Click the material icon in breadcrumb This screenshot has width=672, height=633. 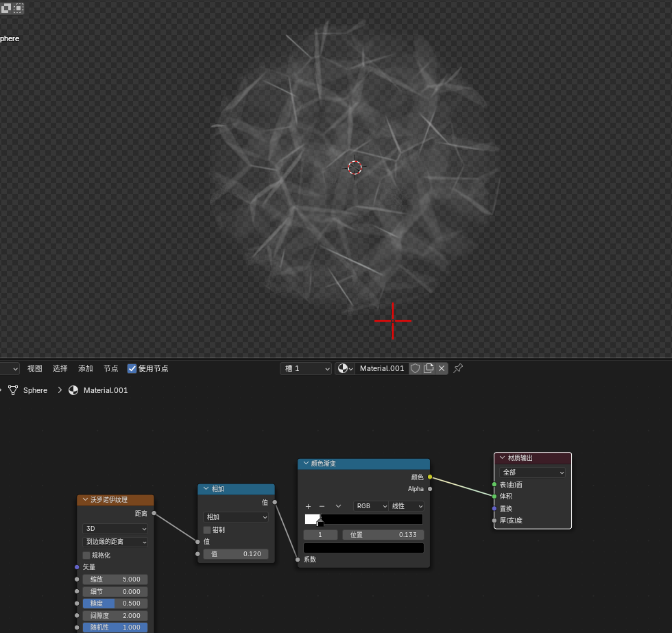[73, 390]
